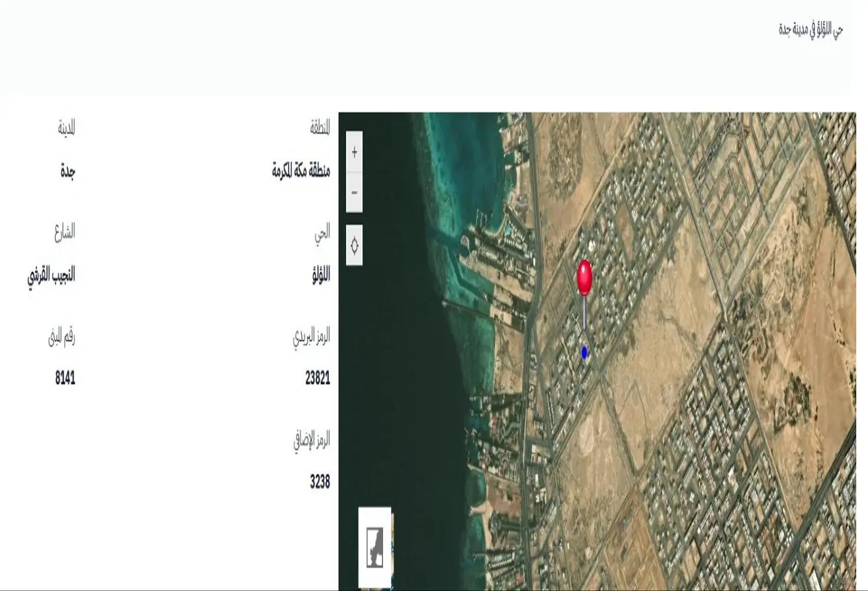This screenshot has height=591, width=868.
Task: Locate my position on the map
Action: pyautogui.click(x=354, y=246)
